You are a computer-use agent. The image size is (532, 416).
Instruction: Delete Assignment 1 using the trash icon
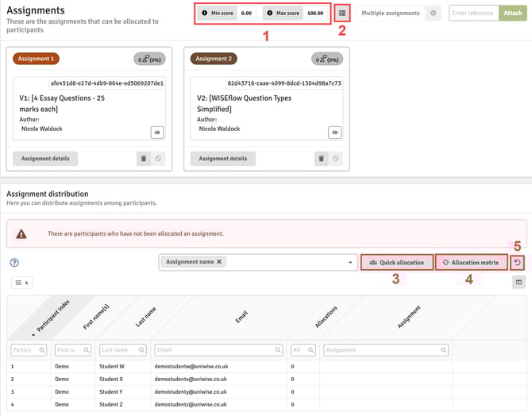(x=144, y=159)
